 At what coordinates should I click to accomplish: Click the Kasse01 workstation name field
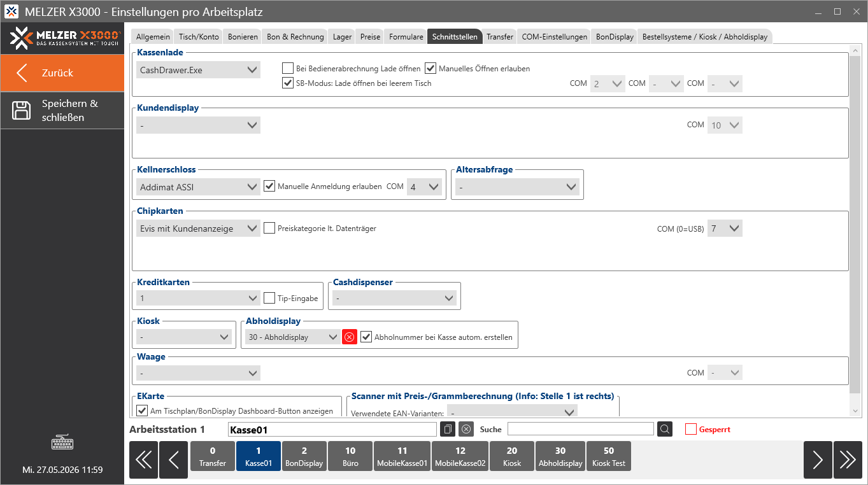point(332,430)
